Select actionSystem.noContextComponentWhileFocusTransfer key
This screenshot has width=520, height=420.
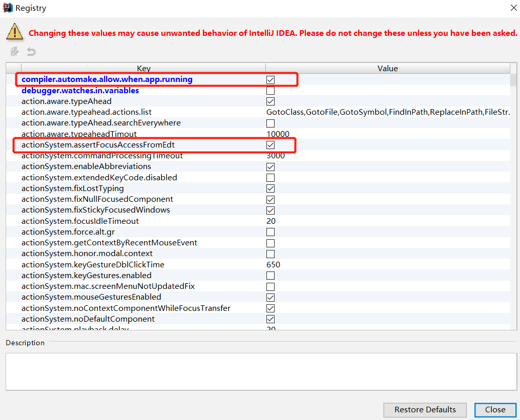(126, 308)
